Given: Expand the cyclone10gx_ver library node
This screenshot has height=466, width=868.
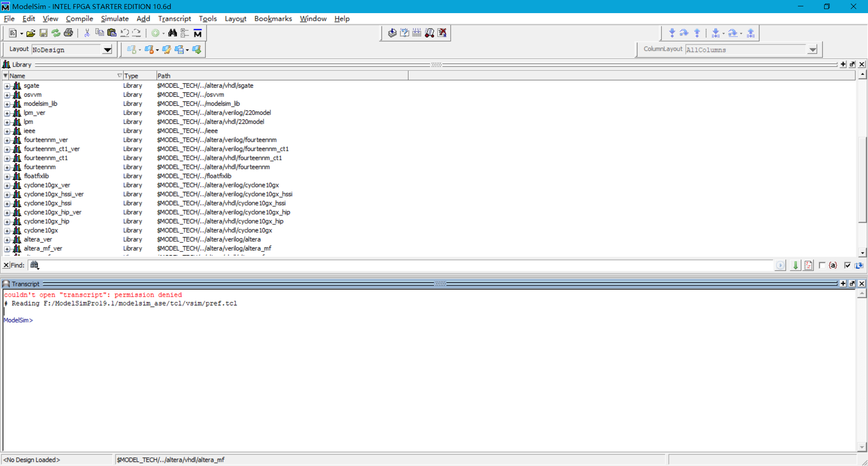Looking at the screenshot, I should click(7, 185).
